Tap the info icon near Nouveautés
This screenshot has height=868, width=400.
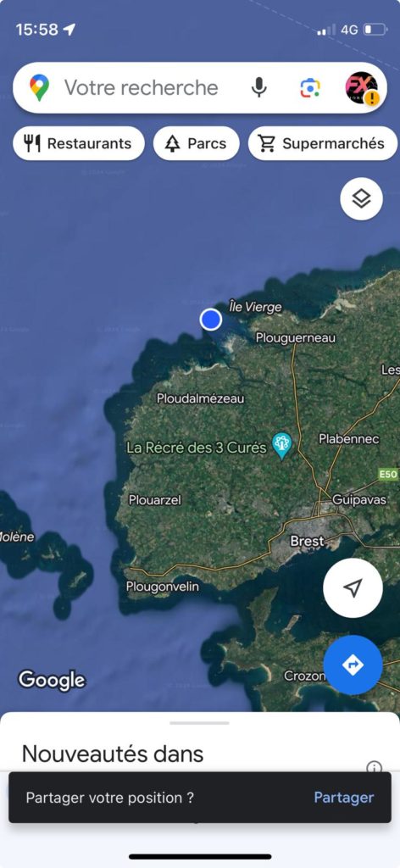374,766
